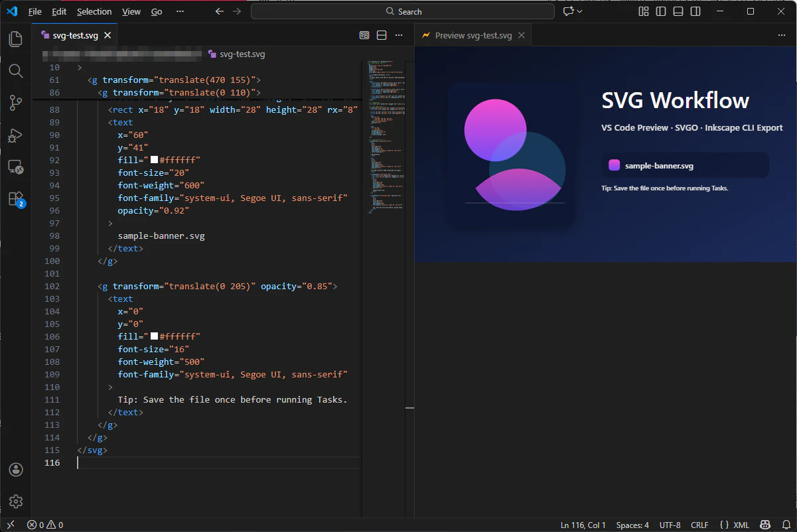
Task: Switch to the Preview svg-test.svg tab
Action: pyautogui.click(x=473, y=35)
